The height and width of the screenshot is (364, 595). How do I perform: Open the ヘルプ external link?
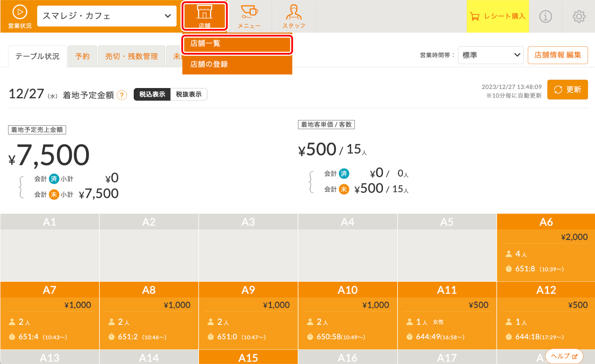[564, 356]
